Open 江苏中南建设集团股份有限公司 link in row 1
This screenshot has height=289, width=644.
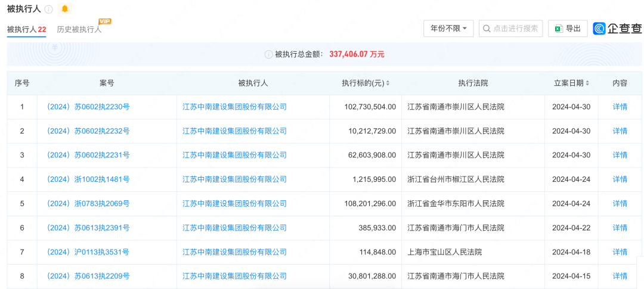(234, 107)
